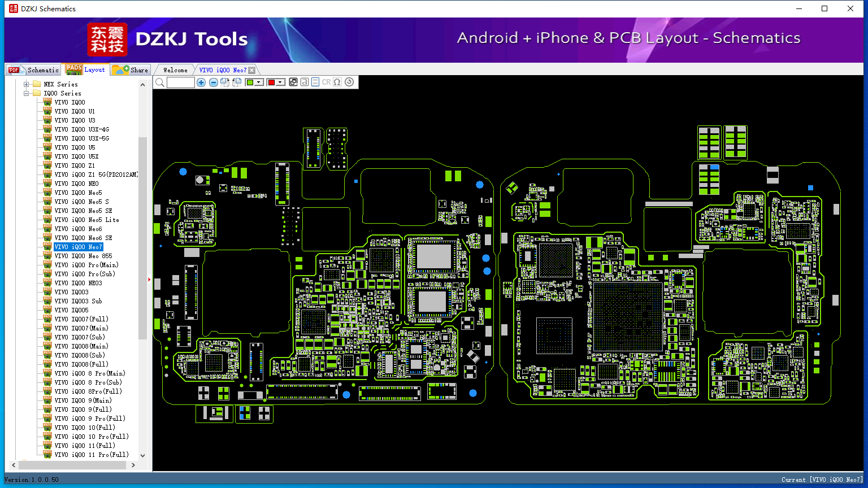Click the magnifier search icon in layout toolbar
868x488 pixels.
(x=160, y=82)
